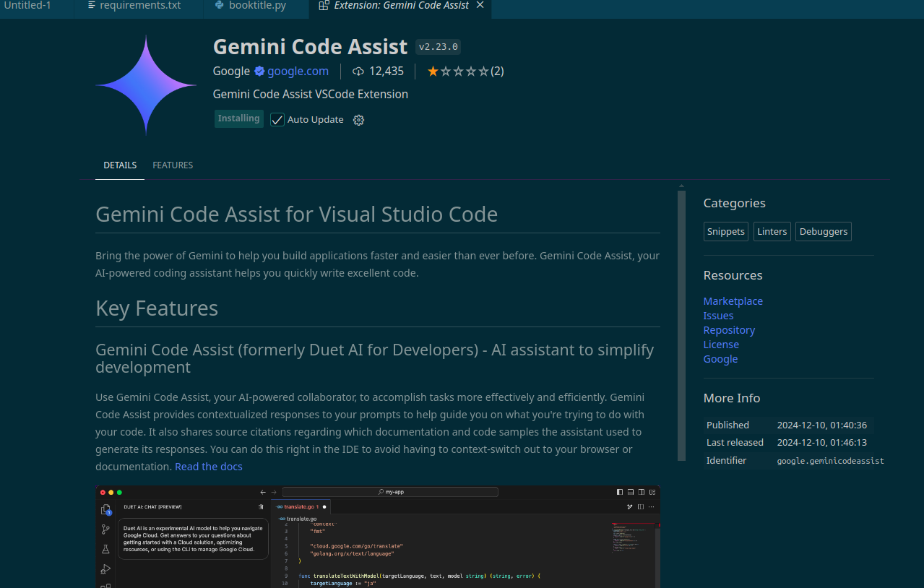Open the Untitled-1 tab
Image resolution: width=924 pixels, height=588 pixels.
[x=29, y=5]
